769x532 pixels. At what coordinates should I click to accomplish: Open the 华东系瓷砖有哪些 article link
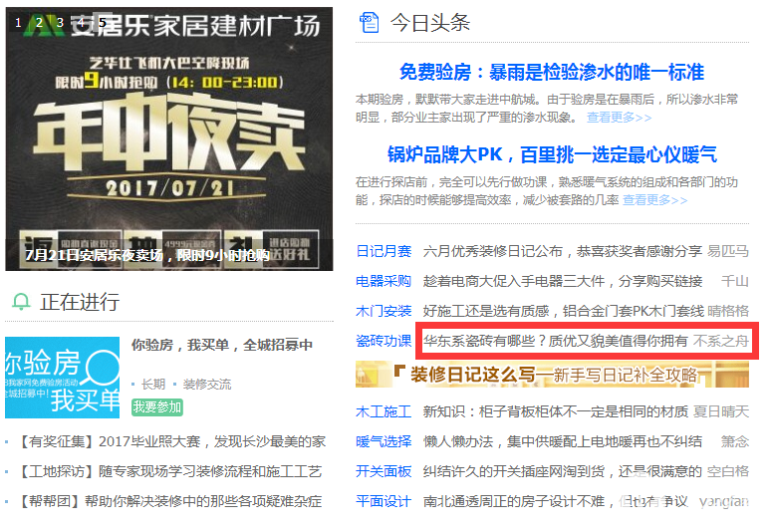[x=556, y=341]
